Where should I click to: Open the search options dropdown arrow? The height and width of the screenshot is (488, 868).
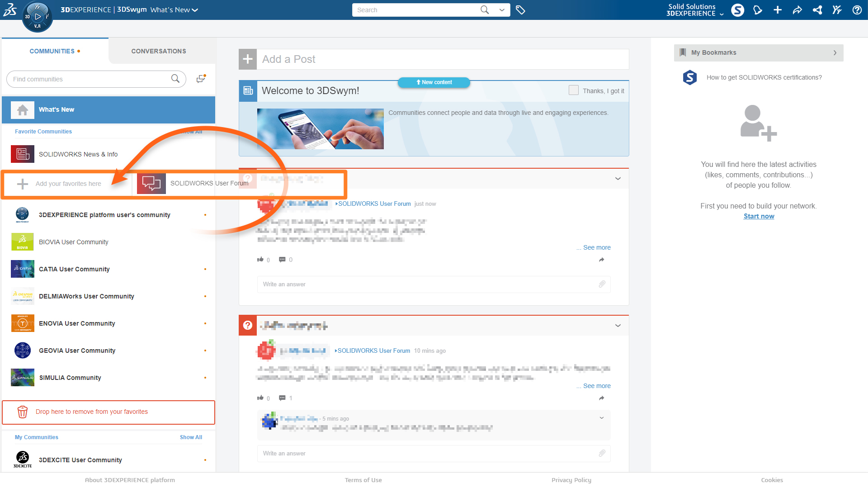(502, 10)
